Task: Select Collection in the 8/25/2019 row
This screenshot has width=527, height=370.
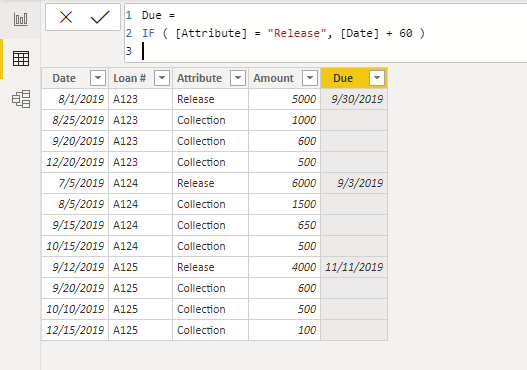Action: (210, 120)
